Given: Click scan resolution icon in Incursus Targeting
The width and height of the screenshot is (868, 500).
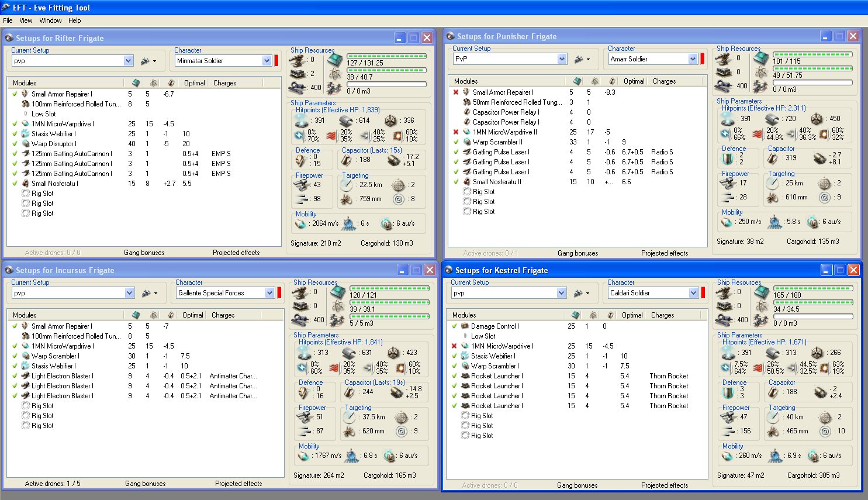Looking at the screenshot, I should [350, 432].
